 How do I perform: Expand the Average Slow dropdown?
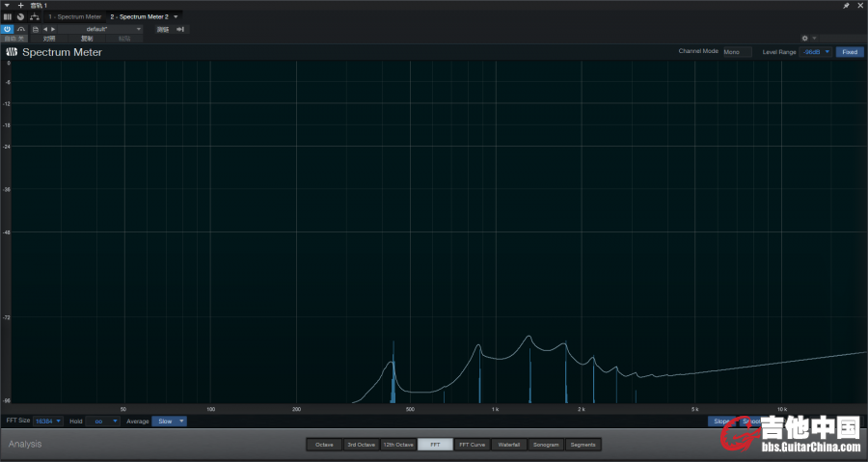[x=169, y=421]
